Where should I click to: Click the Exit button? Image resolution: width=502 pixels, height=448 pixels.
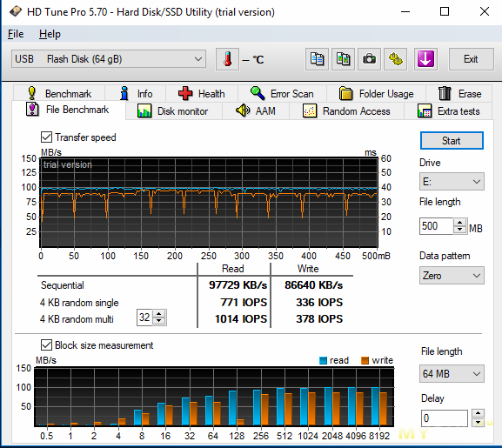471,59
